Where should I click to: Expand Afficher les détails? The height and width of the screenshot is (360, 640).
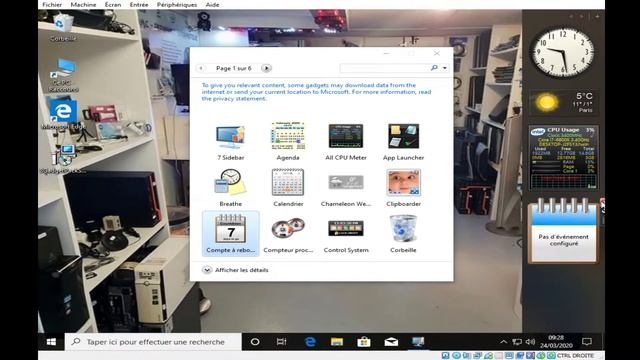coord(236,270)
